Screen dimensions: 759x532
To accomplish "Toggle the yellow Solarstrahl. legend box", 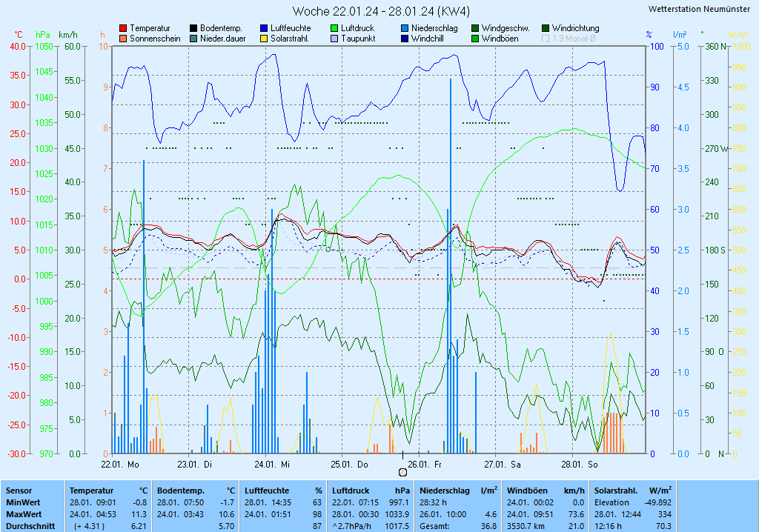I will click(x=264, y=39).
